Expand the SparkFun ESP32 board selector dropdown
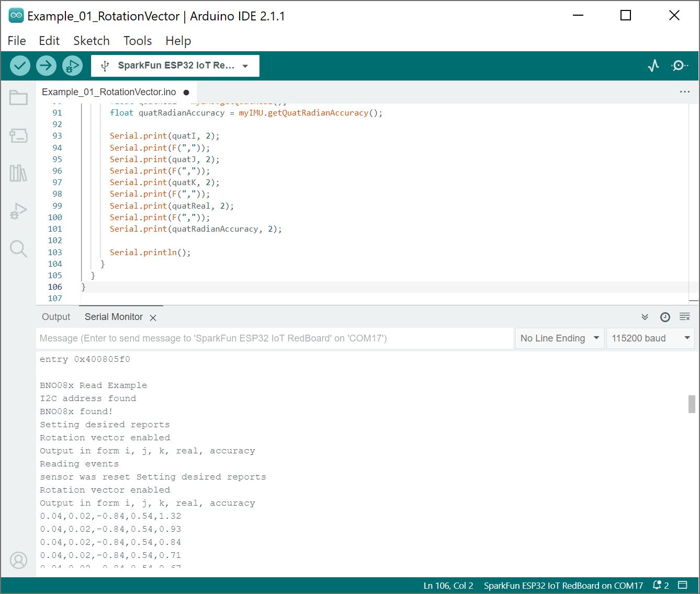 pos(175,66)
